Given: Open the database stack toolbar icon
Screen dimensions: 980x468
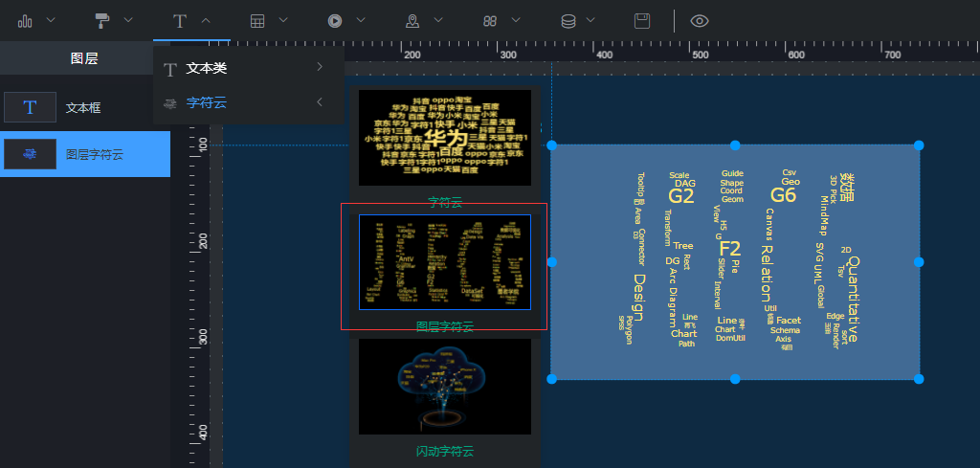Looking at the screenshot, I should (568, 21).
